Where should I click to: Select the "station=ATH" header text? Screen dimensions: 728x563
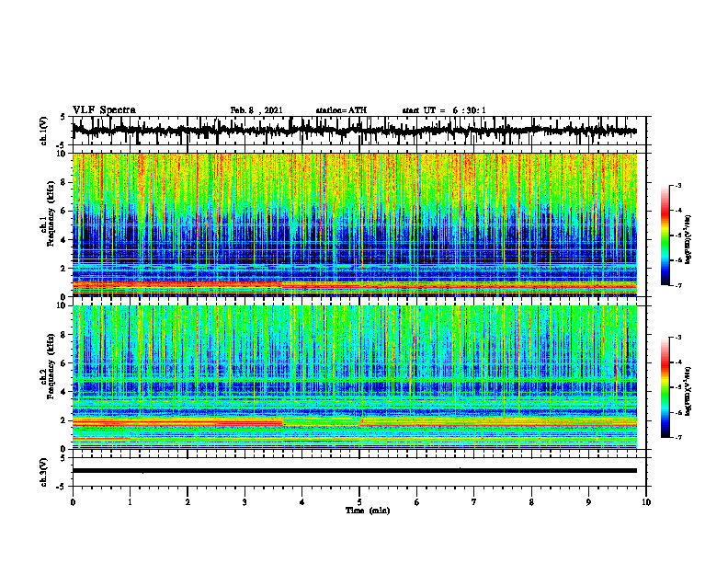[341, 110]
